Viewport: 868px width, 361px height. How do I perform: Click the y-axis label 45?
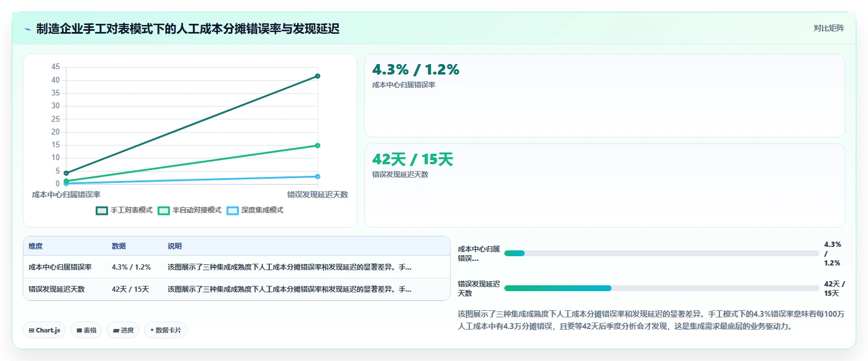tap(56, 67)
